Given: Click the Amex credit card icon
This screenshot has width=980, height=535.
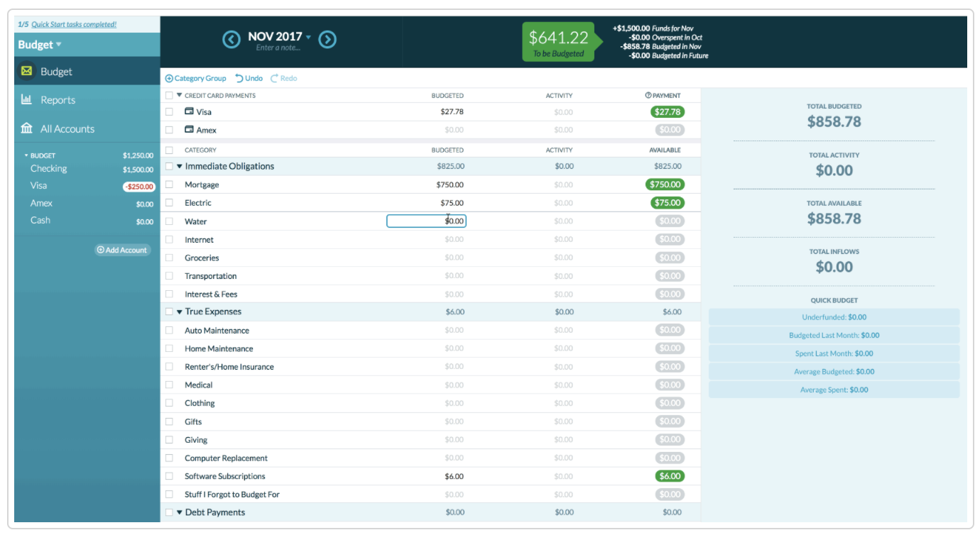Looking at the screenshot, I should coord(190,130).
